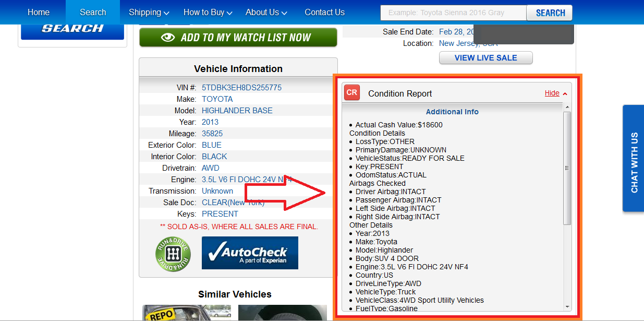The height and width of the screenshot is (321, 644).
Task: Click 'VehicleStatus:READY FOR SALE' line
Action: [410, 158]
